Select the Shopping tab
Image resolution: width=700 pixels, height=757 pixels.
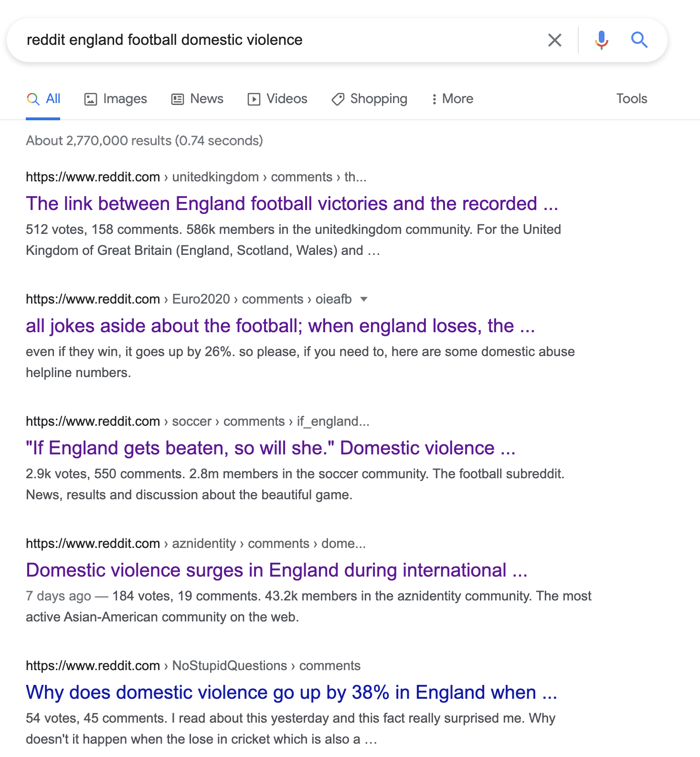[370, 99]
